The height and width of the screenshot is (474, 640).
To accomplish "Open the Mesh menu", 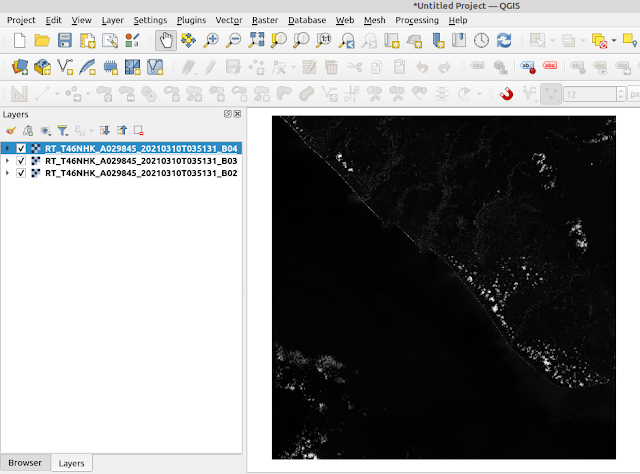I will (x=375, y=20).
